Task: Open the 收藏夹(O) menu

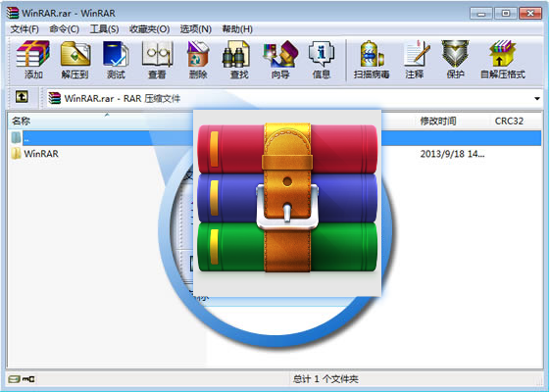Action: [149, 29]
